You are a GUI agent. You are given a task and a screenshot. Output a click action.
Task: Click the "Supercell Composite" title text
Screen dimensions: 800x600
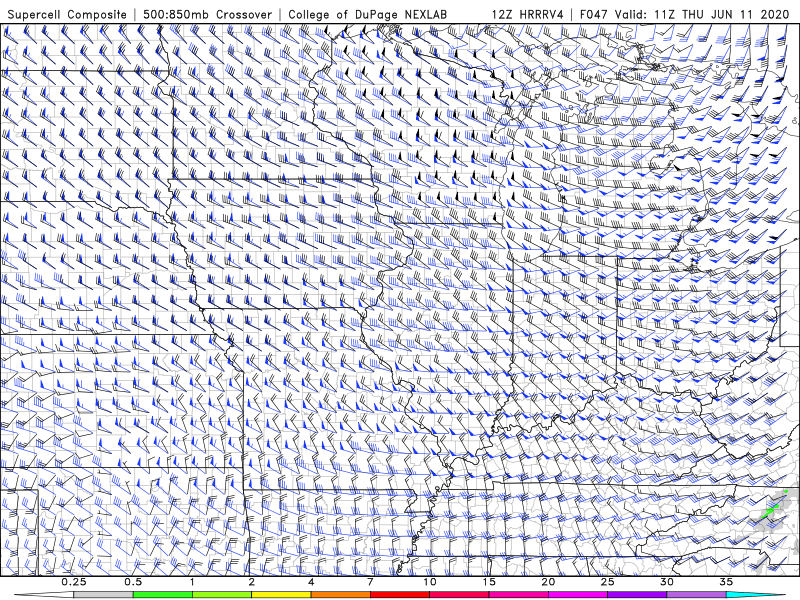[67, 14]
